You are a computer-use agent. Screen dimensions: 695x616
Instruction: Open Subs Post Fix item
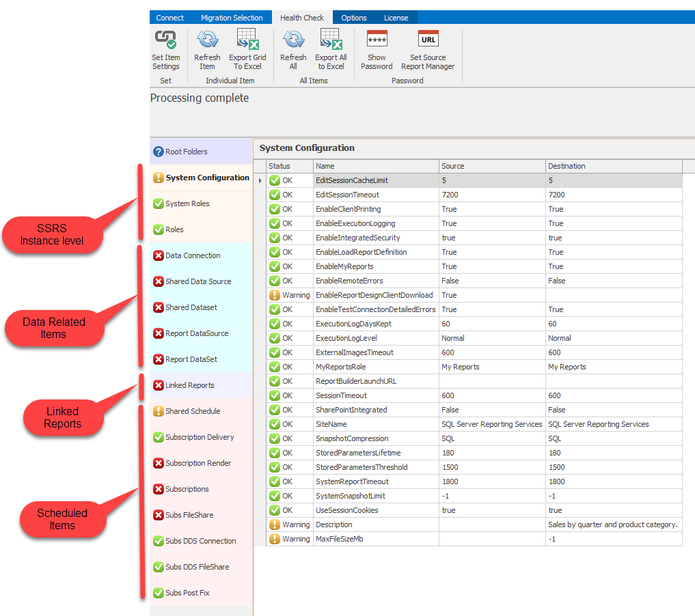click(201, 593)
